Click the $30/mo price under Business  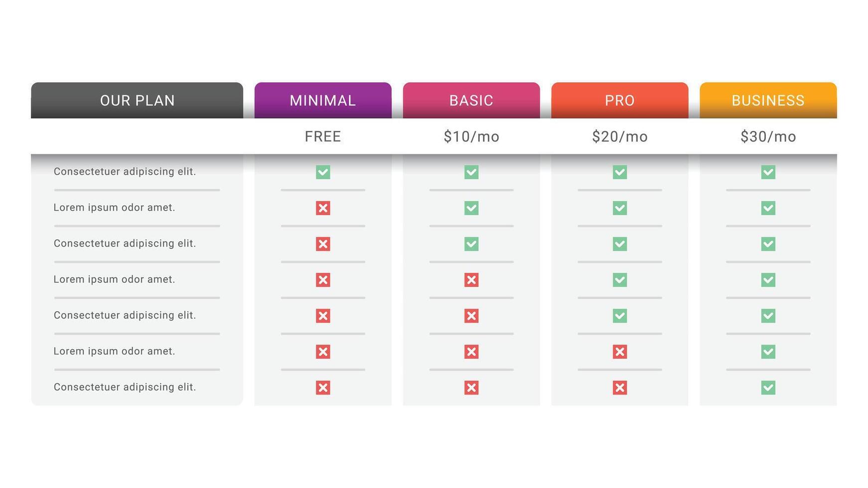pyautogui.click(x=768, y=136)
